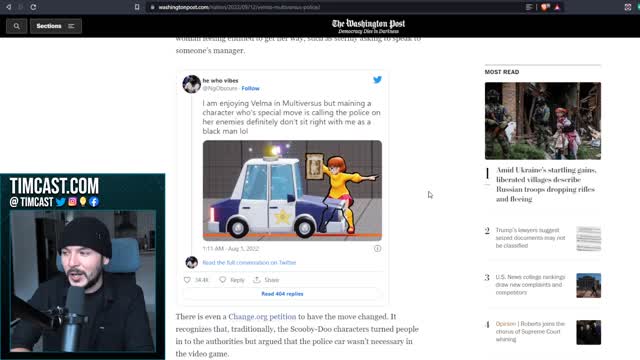Click thumbnail beside Trump's lawyers story

point(589,238)
